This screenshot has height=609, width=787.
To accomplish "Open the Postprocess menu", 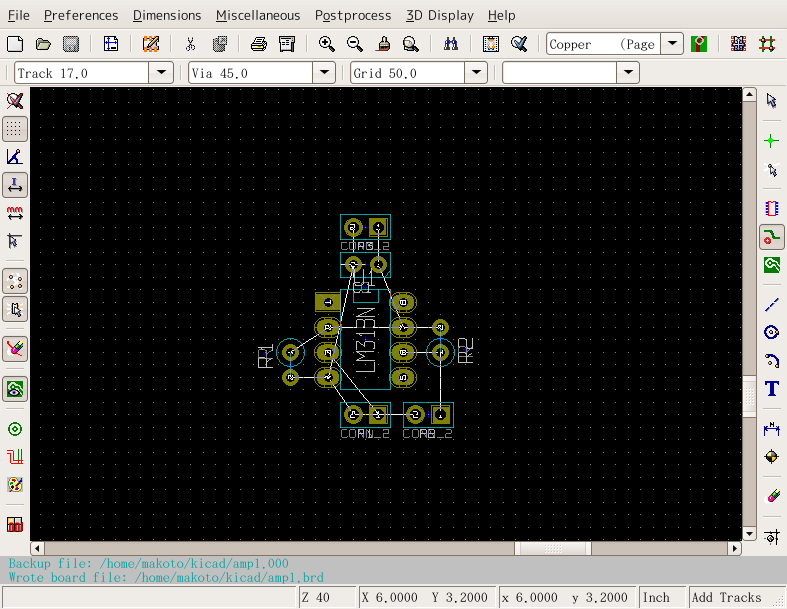I will coord(352,15).
